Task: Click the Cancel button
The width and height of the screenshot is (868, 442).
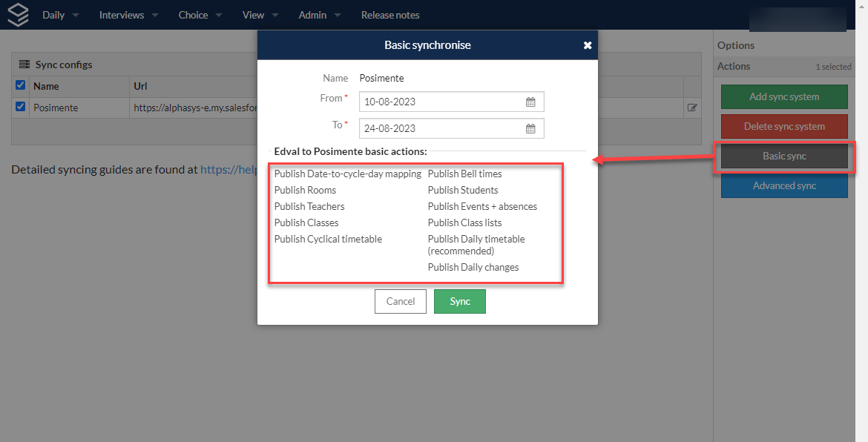Action: (x=400, y=302)
